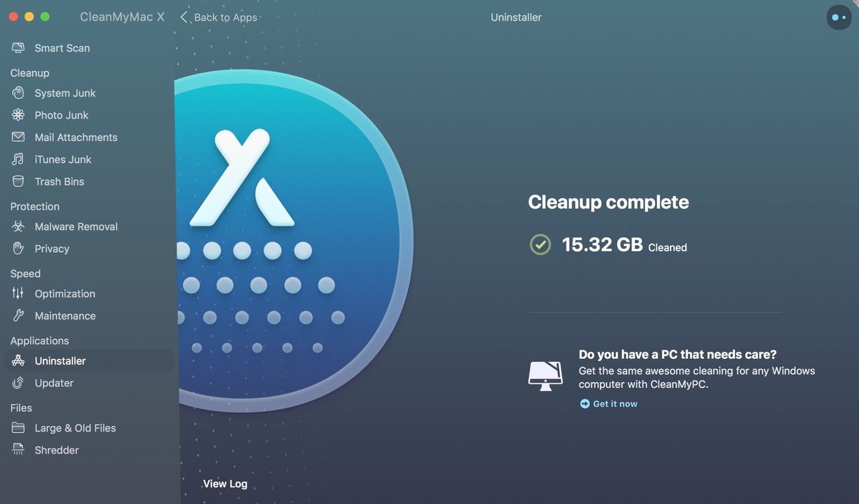
Task: Click the Mail Attachments envelope icon
Action: (x=18, y=137)
